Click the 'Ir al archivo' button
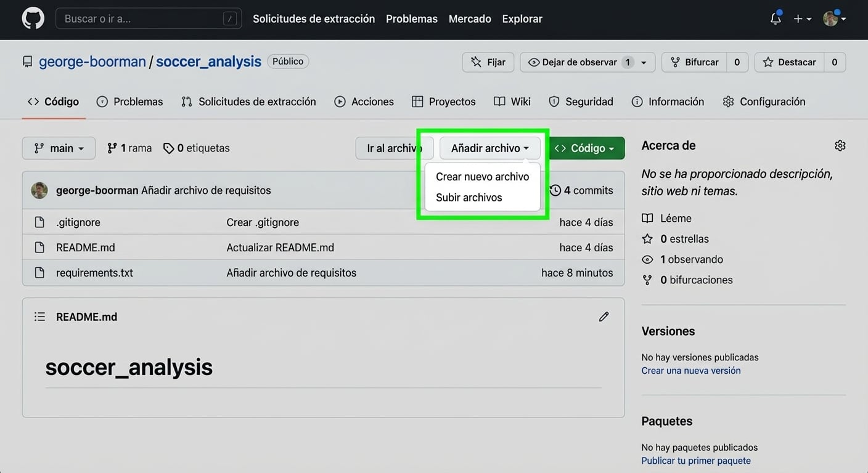The height and width of the screenshot is (473, 868). tap(395, 148)
